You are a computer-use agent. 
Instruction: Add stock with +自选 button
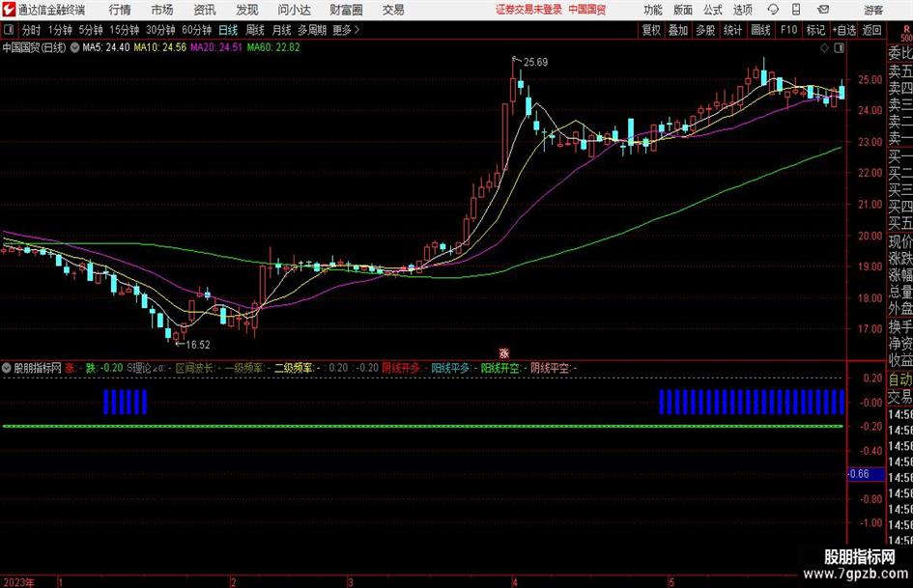point(843,30)
